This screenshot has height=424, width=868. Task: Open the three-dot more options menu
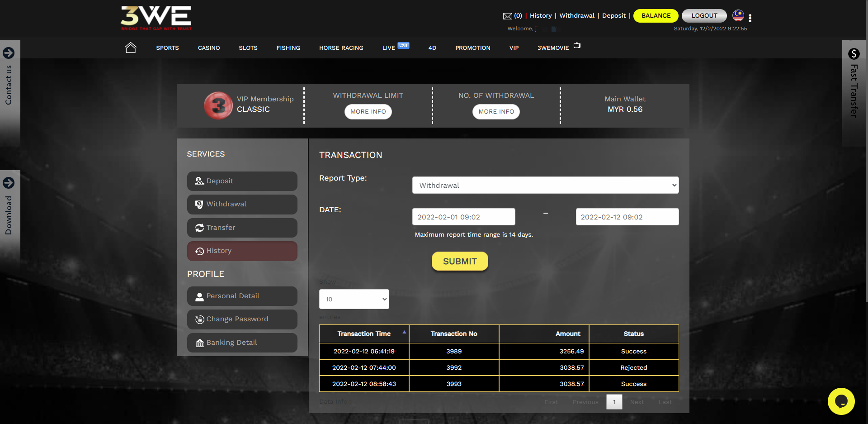(750, 18)
